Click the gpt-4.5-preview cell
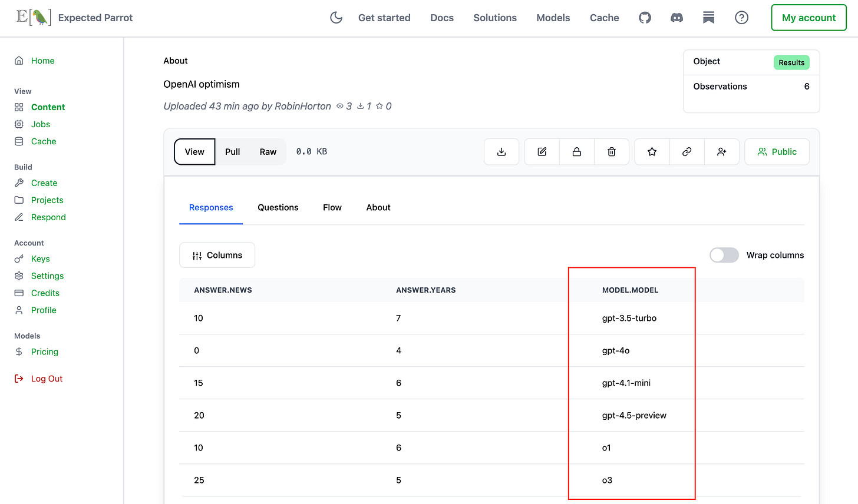 [634, 415]
